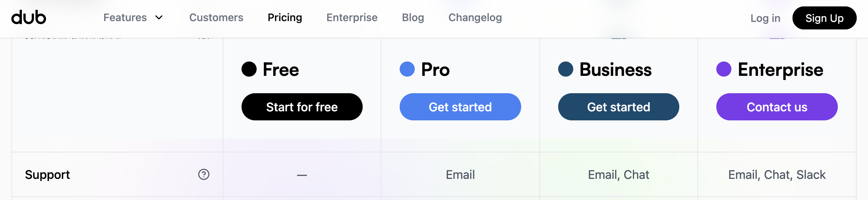This screenshot has height=200, width=868.
Task: Click the Start for free button
Action: (x=302, y=107)
